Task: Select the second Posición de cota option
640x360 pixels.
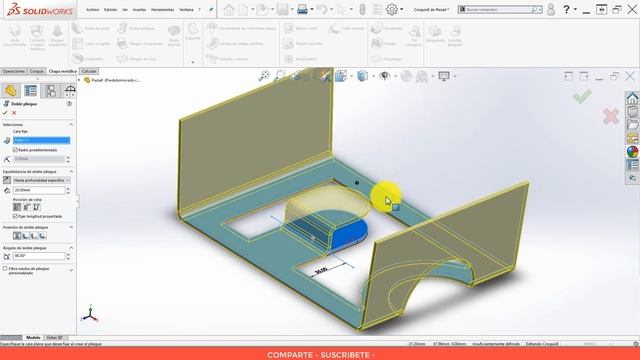Action: click(x=27, y=207)
